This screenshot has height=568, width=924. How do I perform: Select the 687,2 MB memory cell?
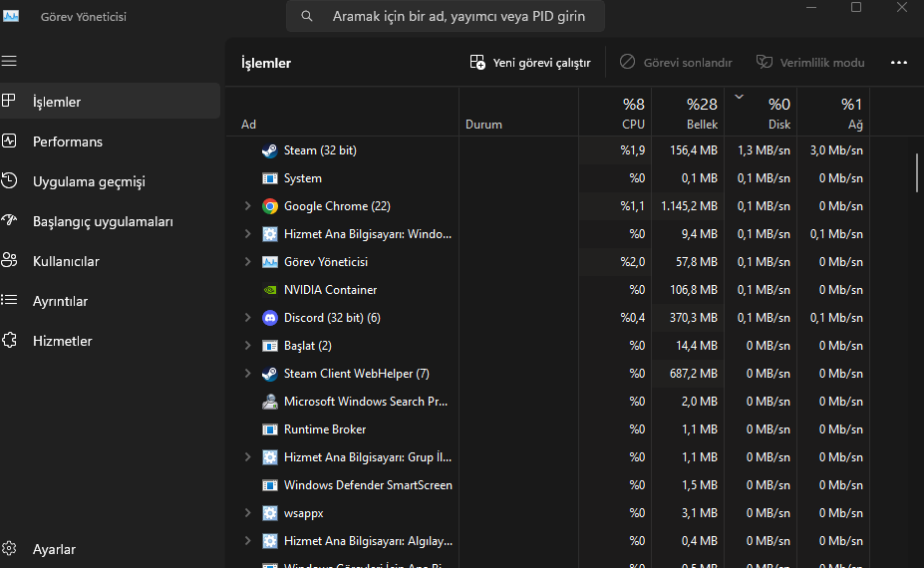(x=689, y=374)
